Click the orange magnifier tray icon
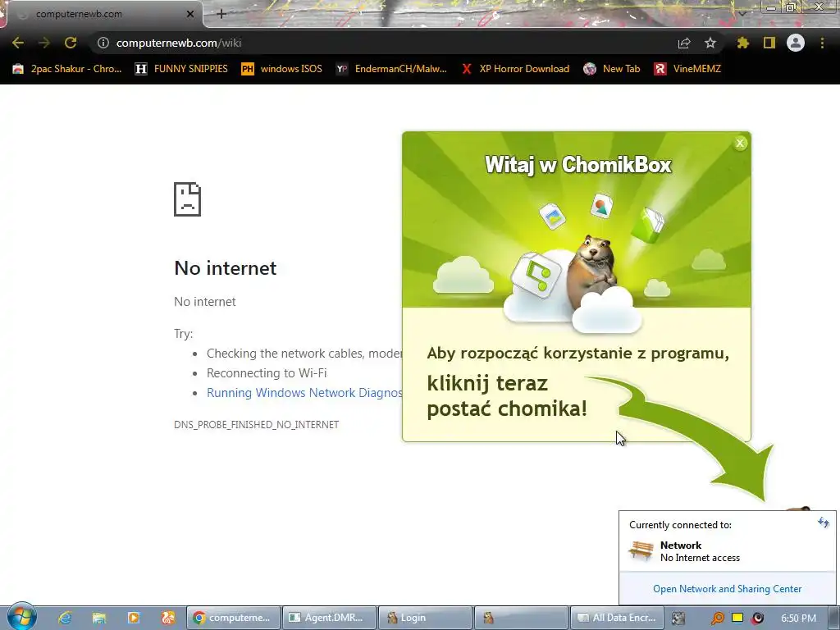This screenshot has height=630, width=840. click(717, 619)
